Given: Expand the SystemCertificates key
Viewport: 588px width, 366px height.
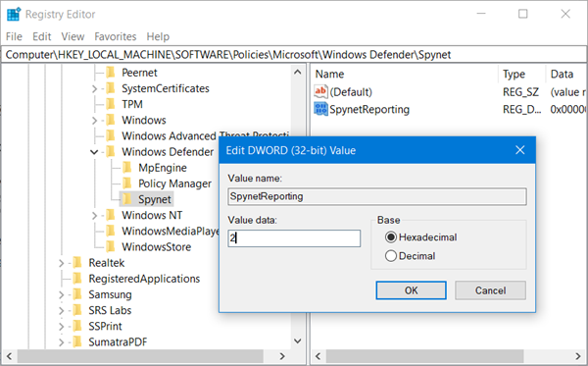Looking at the screenshot, I should [94, 88].
